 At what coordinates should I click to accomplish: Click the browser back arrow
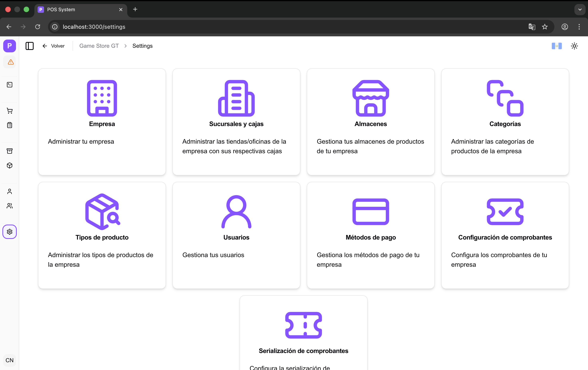(x=9, y=27)
